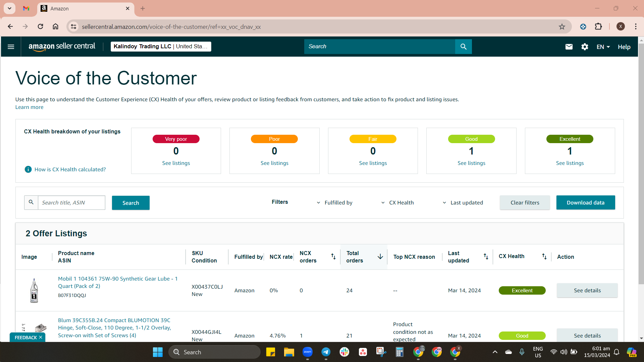
Task: Open the settings gear icon
Action: pos(585,47)
